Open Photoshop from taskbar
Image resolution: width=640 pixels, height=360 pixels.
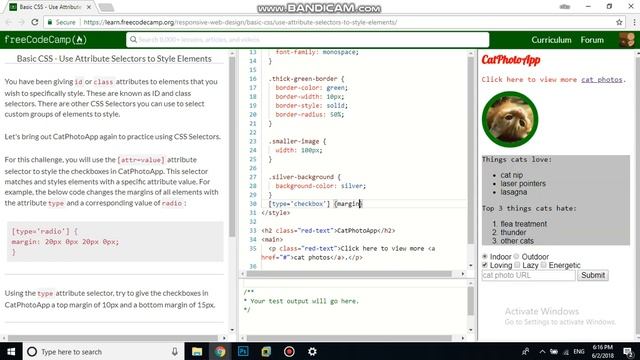[x=243, y=351]
